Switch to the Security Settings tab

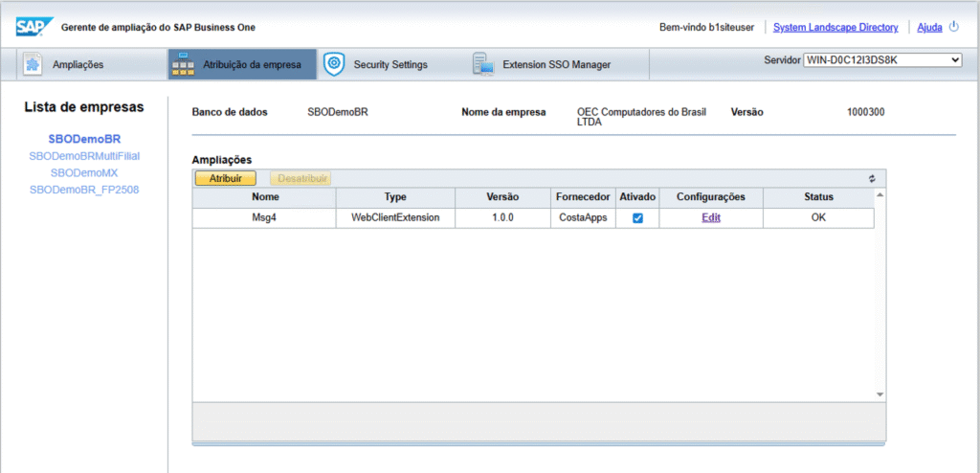coord(390,65)
